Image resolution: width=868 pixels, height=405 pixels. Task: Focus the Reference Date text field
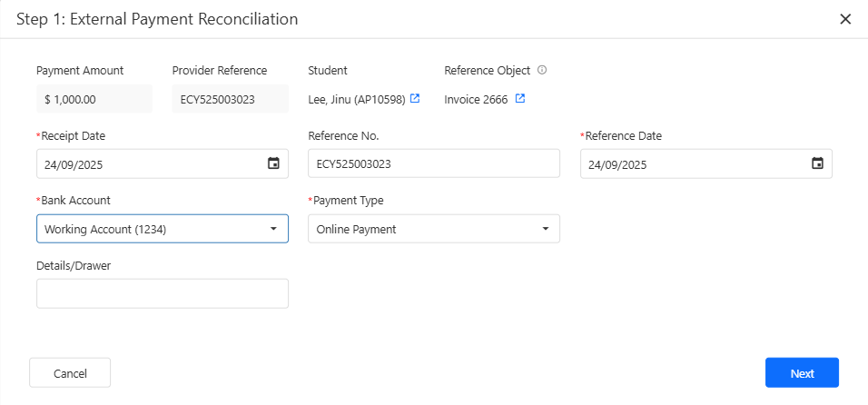tap(690, 164)
